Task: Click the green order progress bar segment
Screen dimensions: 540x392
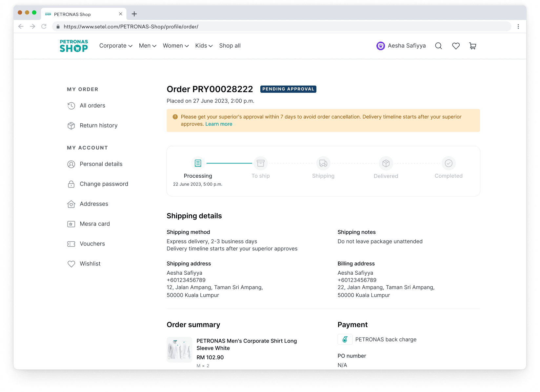Action: click(229, 163)
